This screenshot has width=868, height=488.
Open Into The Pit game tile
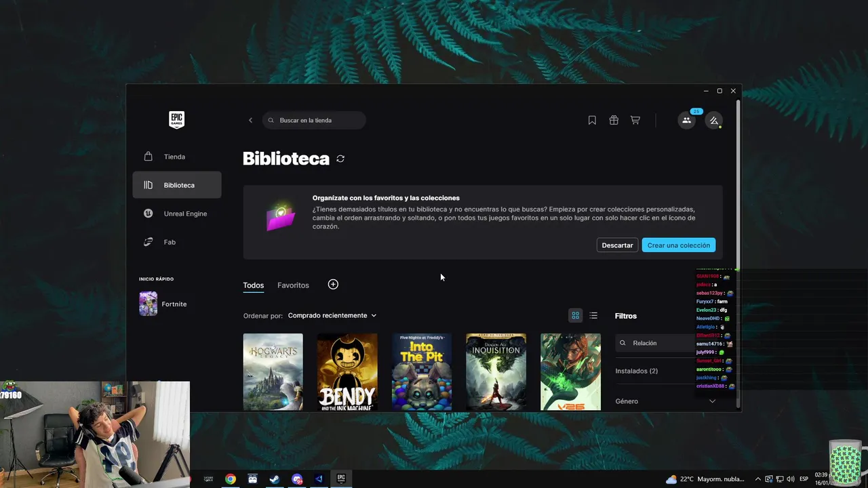point(422,371)
